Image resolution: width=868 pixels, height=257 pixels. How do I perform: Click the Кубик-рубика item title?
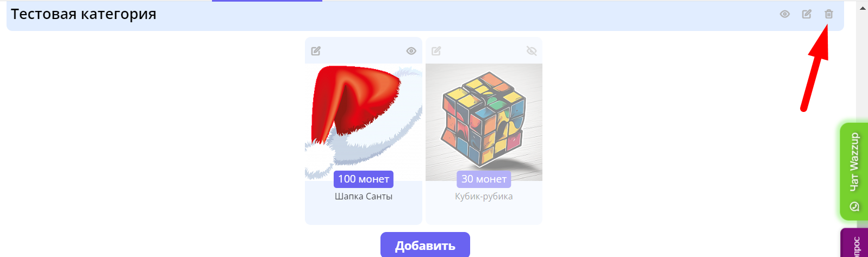484,196
